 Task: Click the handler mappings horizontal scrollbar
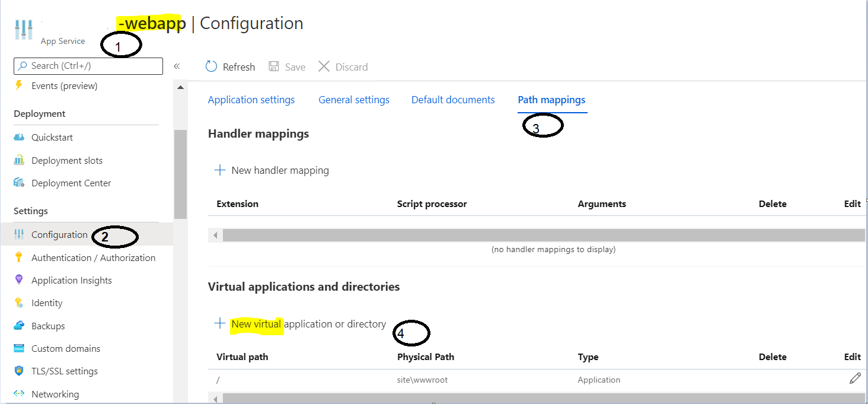click(x=544, y=236)
